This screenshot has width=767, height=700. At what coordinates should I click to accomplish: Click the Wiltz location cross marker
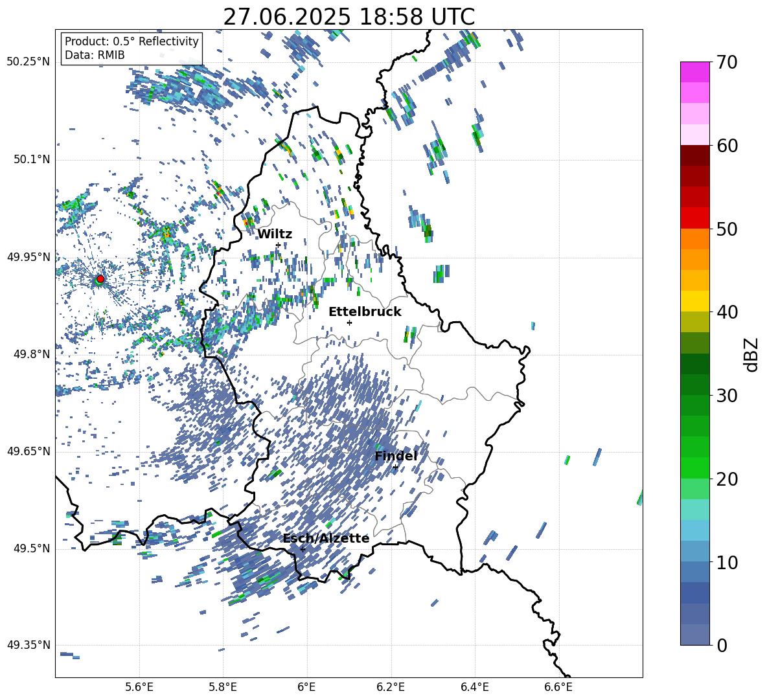278,245
